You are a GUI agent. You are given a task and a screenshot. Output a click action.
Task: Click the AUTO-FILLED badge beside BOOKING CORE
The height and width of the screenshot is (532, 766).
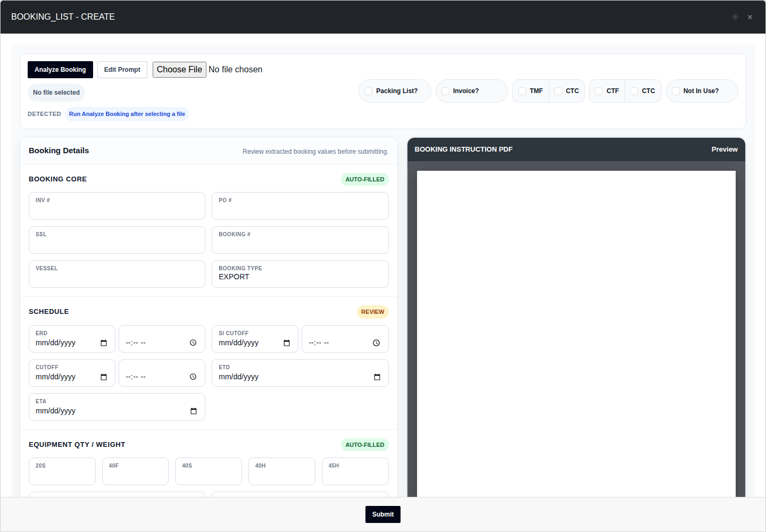[365, 179]
